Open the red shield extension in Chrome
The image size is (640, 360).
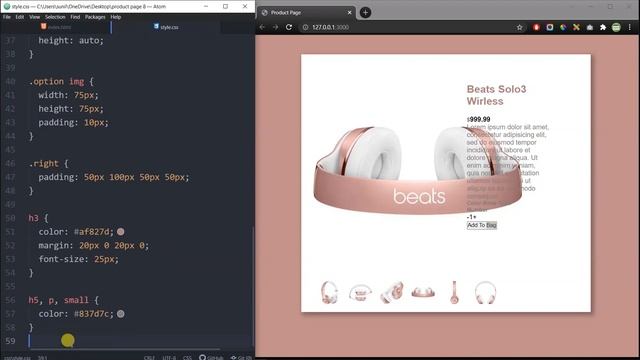pyautogui.click(x=536, y=27)
